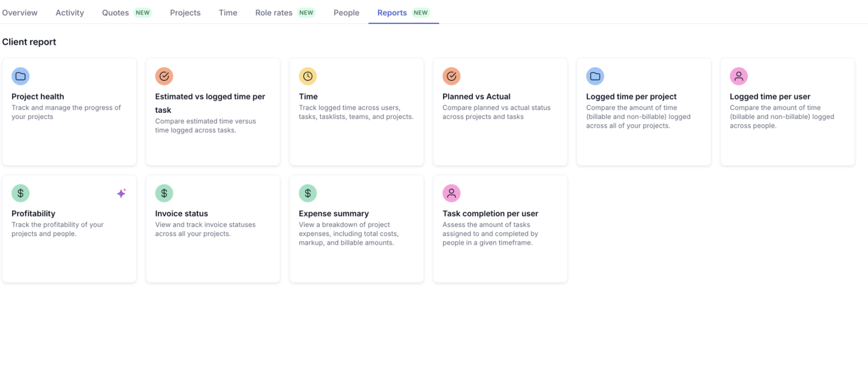Image resolution: width=868 pixels, height=378 pixels.
Task: Switch to the People tab
Action: (346, 12)
